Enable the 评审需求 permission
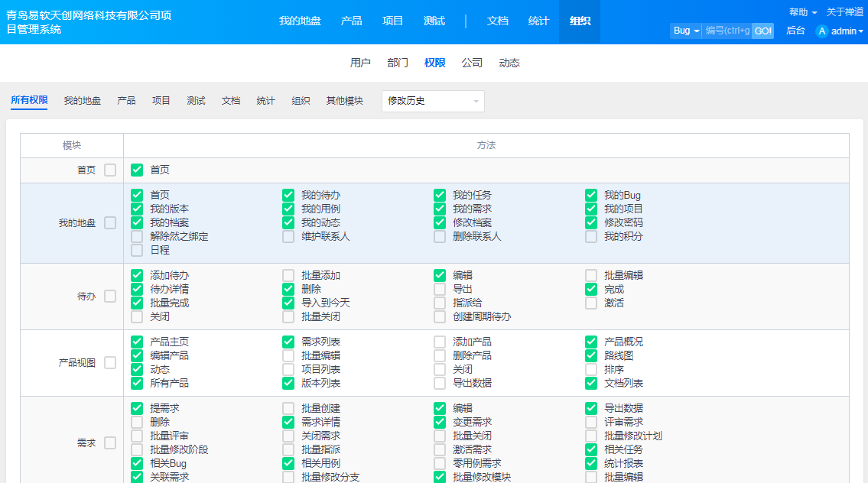 [x=591, y=422]
